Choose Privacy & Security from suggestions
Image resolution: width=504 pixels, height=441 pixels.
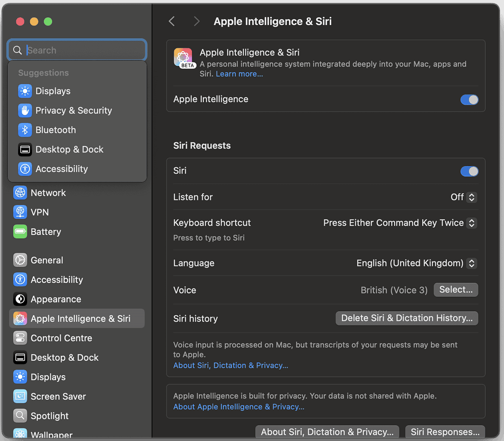73,111
